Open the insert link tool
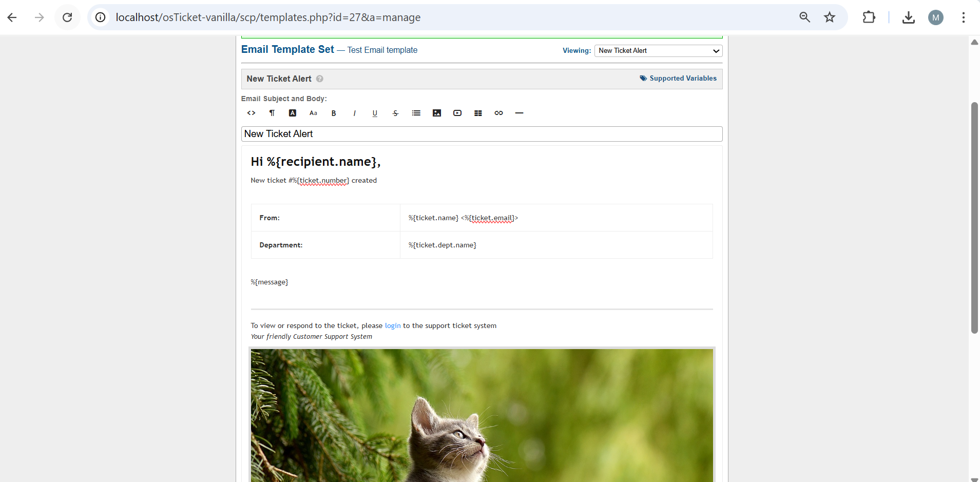 [x=498, y=113]
